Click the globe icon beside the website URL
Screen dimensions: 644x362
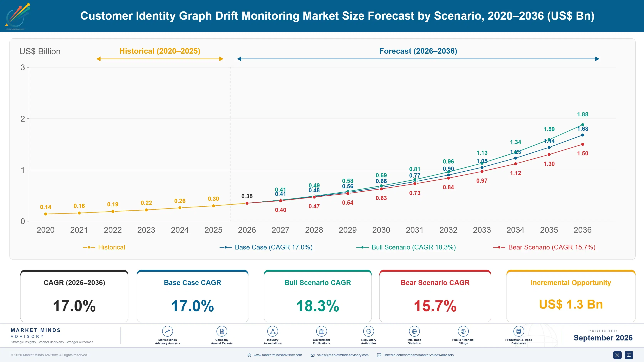[x=249, y=355]
